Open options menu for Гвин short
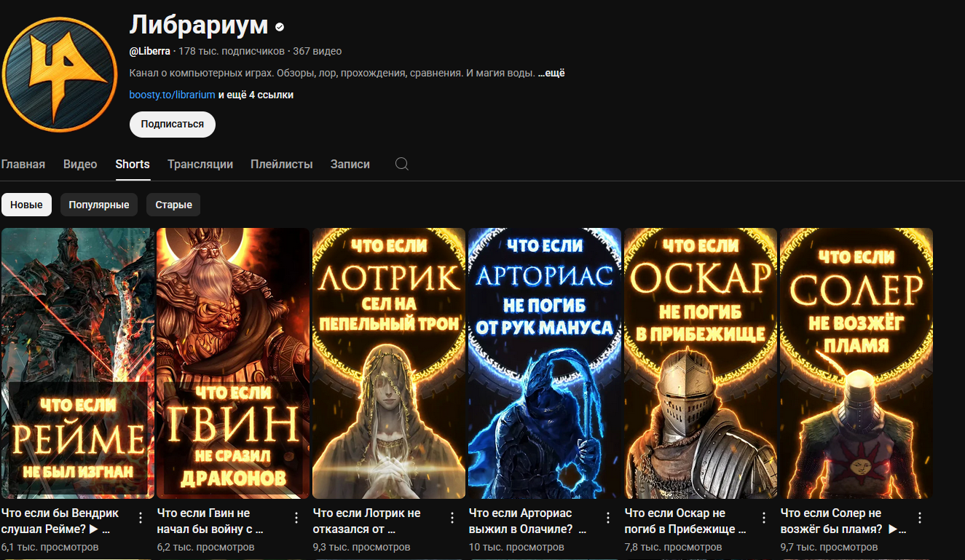This screenshot has width=965, height=560. click(x=296, y=518)
